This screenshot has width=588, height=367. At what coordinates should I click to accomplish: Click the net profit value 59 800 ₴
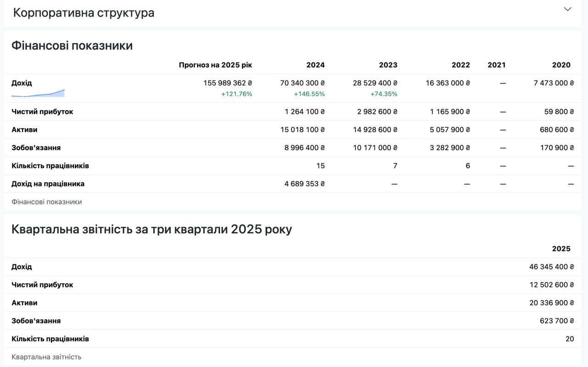coord(559,112)
